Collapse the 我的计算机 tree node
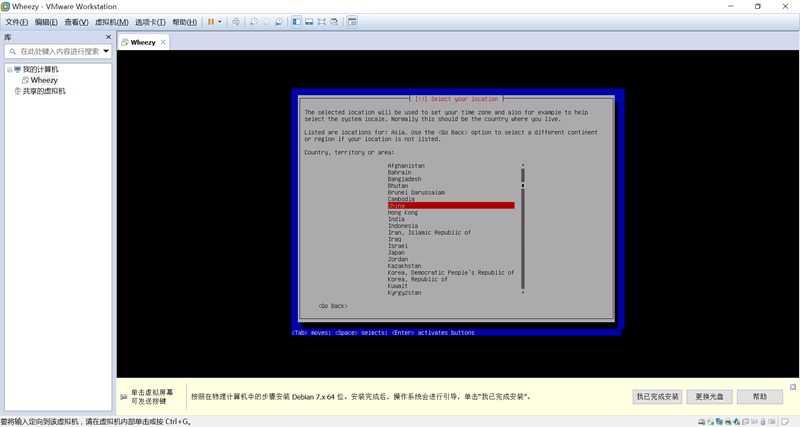Image resolution: width=800 pixels, height=427 pixels. (10, 69)
